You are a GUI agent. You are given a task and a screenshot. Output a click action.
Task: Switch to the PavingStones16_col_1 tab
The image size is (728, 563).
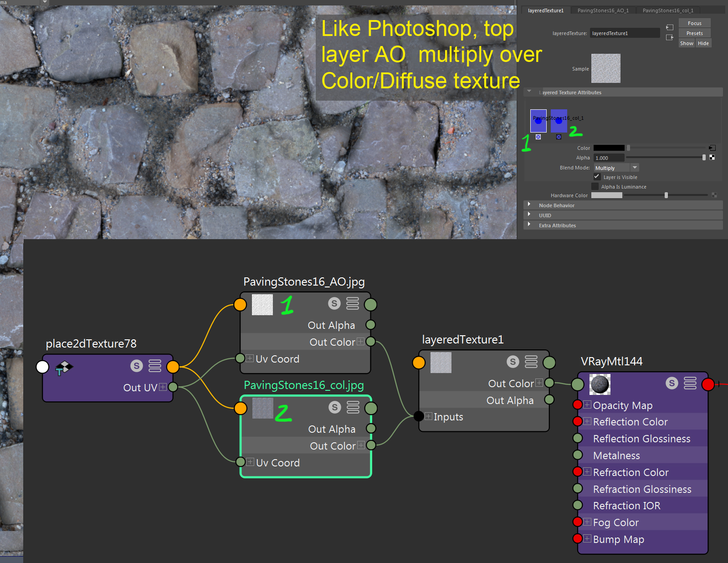tap(668, 10)
